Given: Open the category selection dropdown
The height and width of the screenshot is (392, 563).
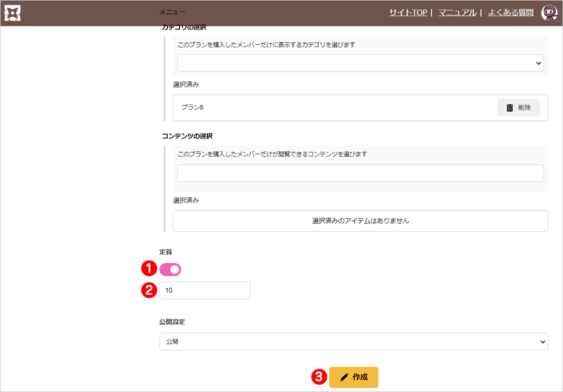Looking at the screenshot, I should click(x=360, y=63).
